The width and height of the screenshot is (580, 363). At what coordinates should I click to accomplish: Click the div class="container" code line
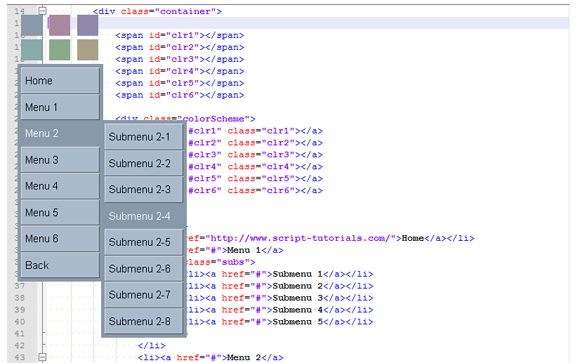tap(157, 11)
